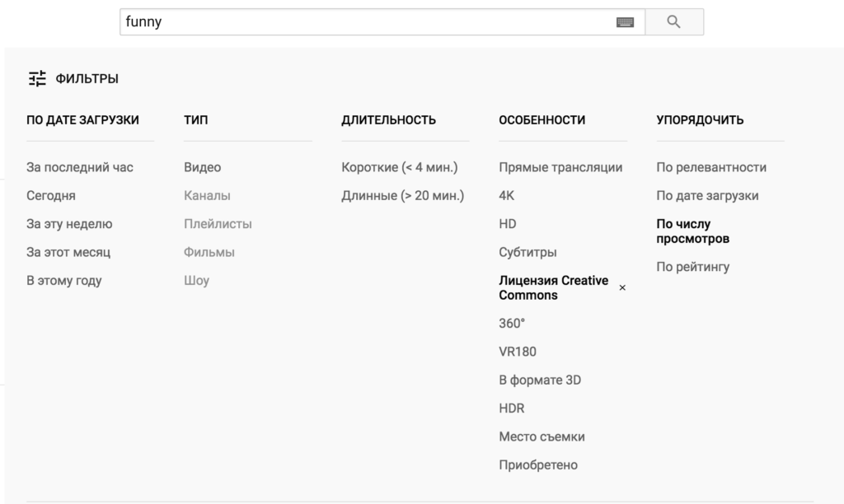This screenshot has height=504, width=844.
Task: Open the virtual keyboard icon
Action: click(626, 23)
